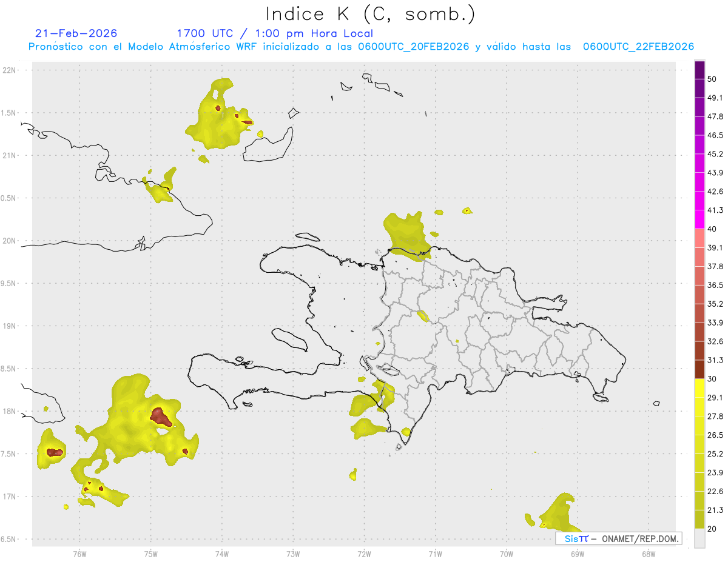Click the '25.2' color scale value
Viewport: 728px width, 562px height.
[x=715, y=454]
